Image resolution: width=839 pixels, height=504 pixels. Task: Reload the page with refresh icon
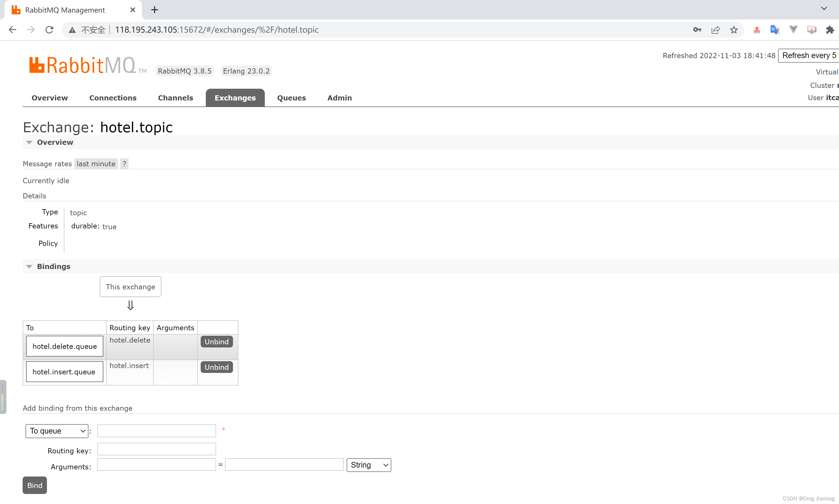[x=49, y=30]
